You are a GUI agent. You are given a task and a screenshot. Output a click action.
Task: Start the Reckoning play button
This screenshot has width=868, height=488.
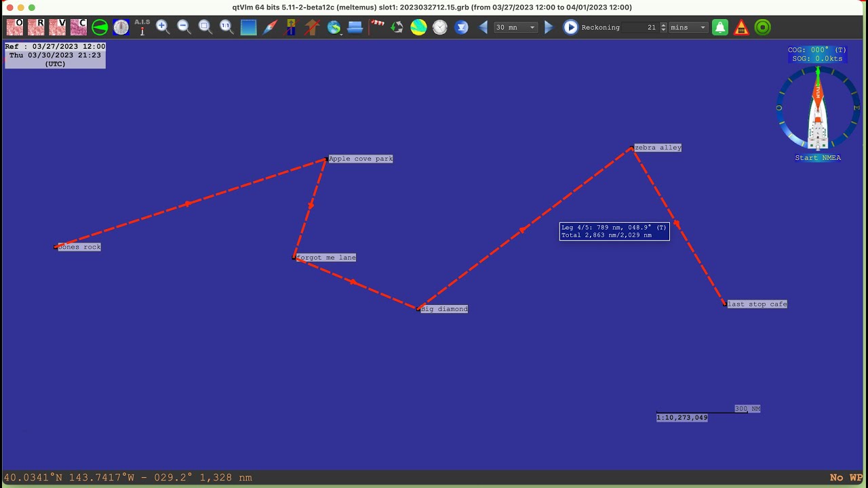[x=570, y=27]
